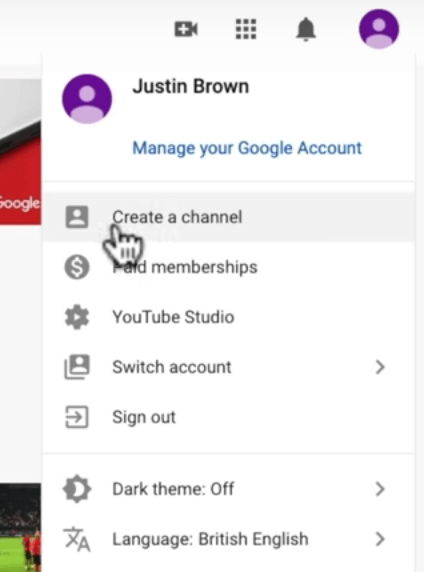This screenshot has width=424, height=572.
Task: Open Manage your Google Account link
Action: pos(247,148)
